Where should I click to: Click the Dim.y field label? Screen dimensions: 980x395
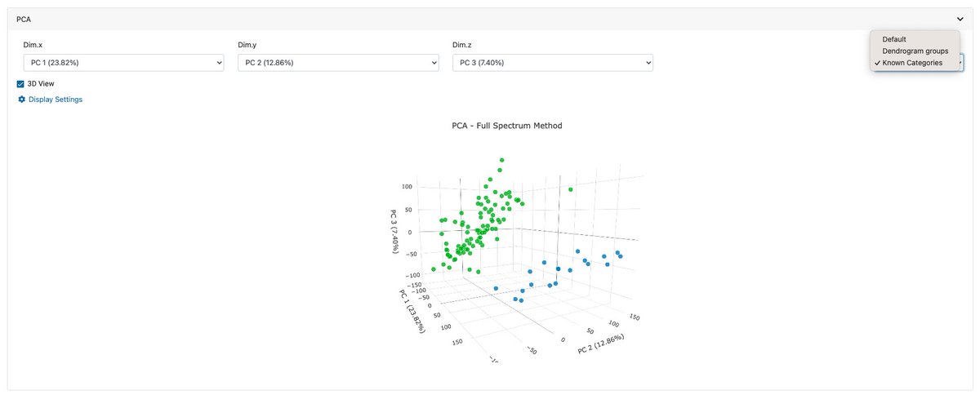pyautogui.click(x=247, y=44)
